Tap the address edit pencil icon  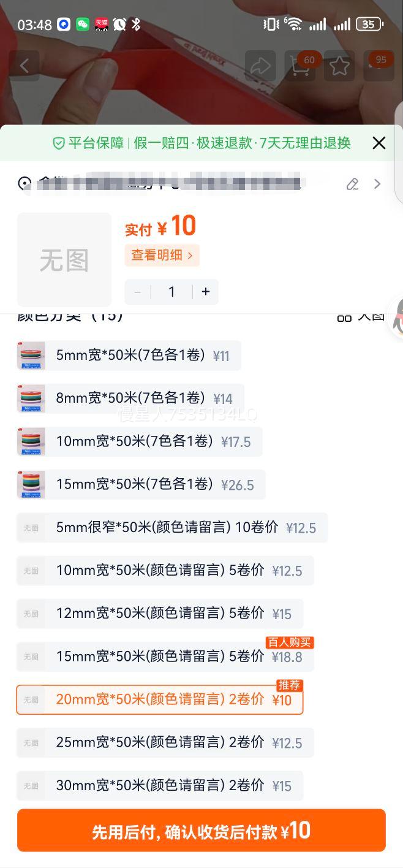click(352, 184)
